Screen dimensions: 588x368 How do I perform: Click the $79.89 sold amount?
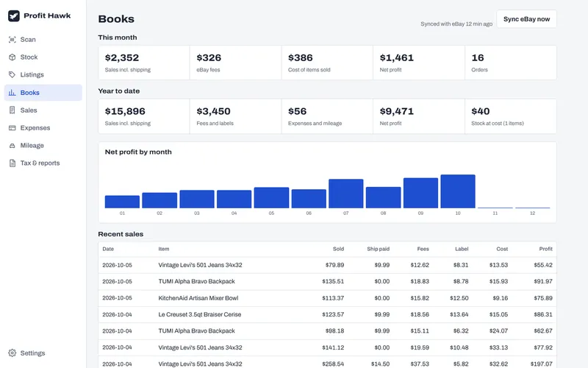(x=334, y=265)
